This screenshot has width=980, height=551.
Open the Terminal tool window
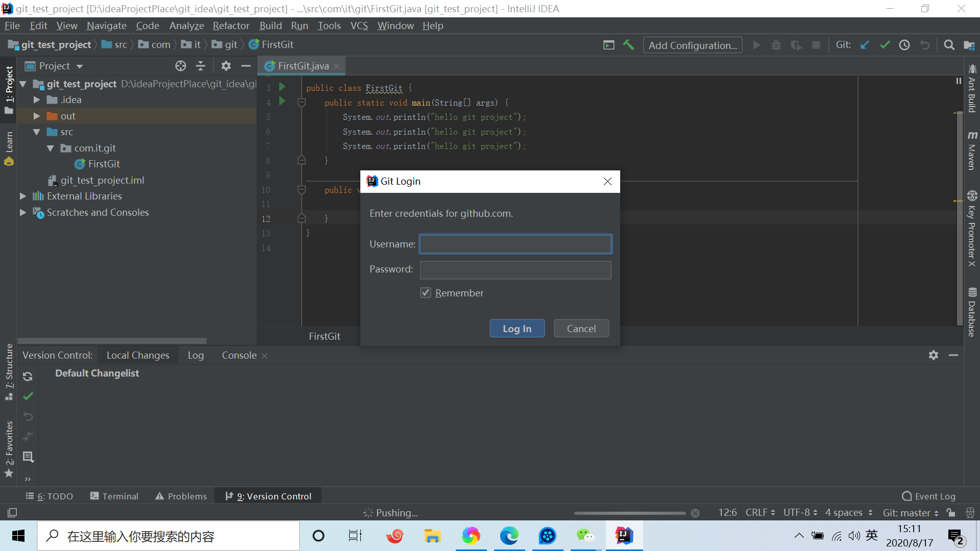tap(114, 496)
